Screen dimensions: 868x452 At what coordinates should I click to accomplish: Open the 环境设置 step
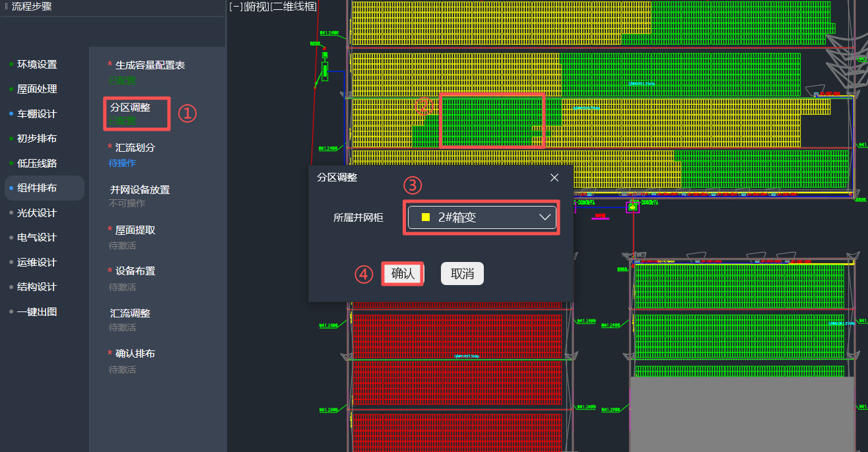pyautogui.click(x=37, y=65)
